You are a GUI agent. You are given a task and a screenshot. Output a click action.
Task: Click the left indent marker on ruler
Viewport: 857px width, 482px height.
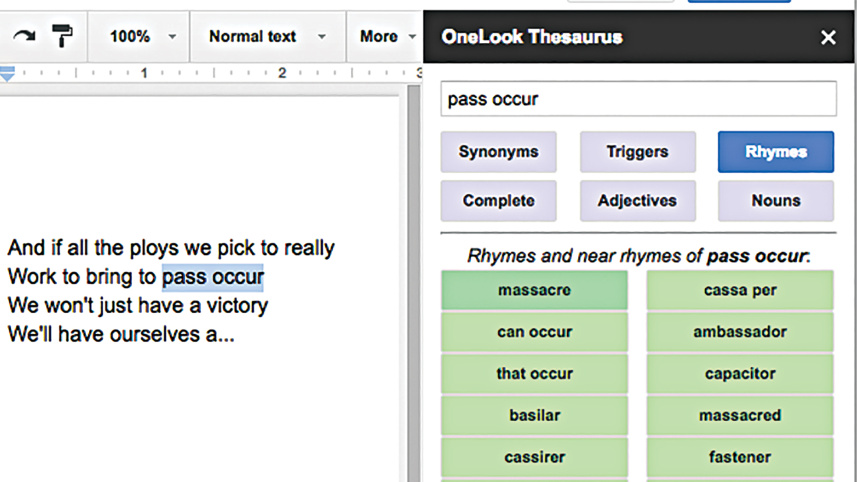click(7, 74)
